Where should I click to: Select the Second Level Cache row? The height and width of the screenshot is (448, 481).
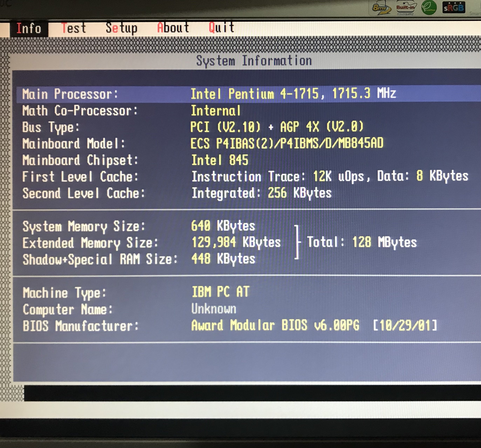(x=83, y=193)
